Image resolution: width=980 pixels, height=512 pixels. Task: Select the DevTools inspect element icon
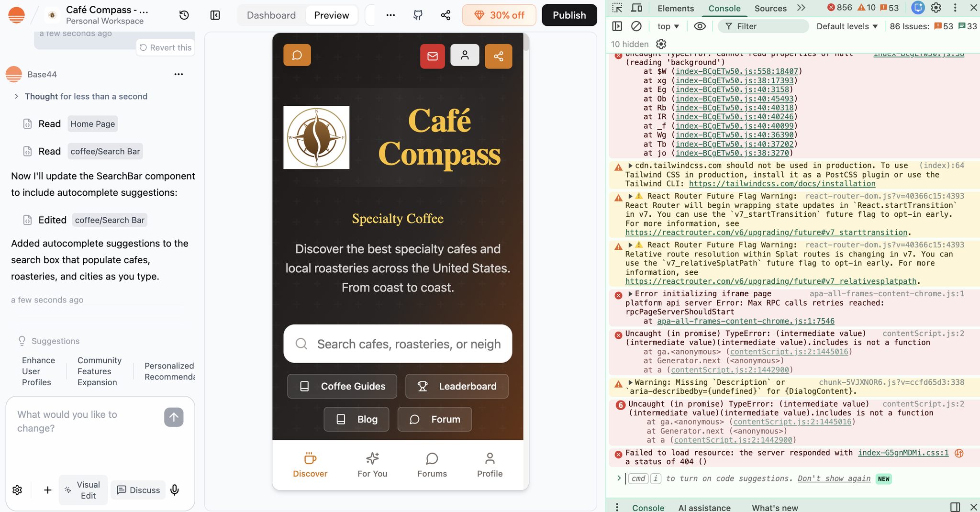(617, 8)
